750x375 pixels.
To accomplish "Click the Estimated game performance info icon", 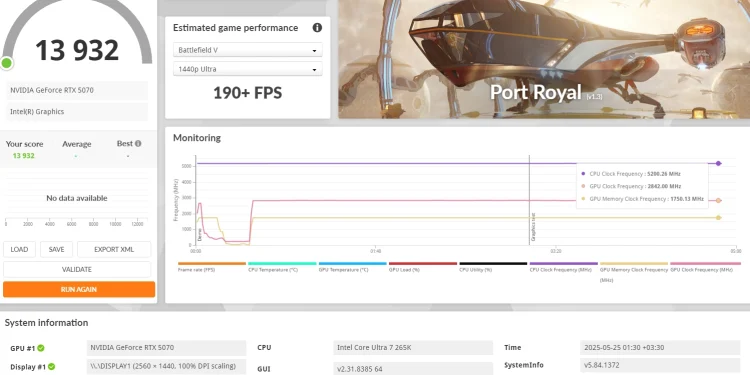I will click(317, 28).
